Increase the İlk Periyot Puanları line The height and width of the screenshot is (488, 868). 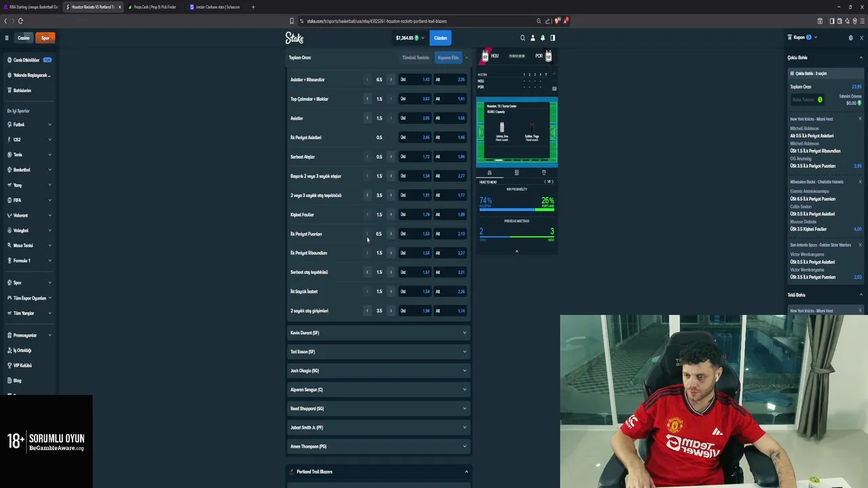[391, 234]
